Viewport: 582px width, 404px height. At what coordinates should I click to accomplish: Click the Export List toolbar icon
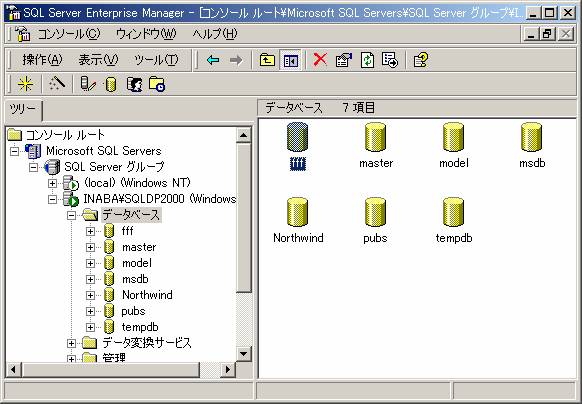tap(390, 60)
